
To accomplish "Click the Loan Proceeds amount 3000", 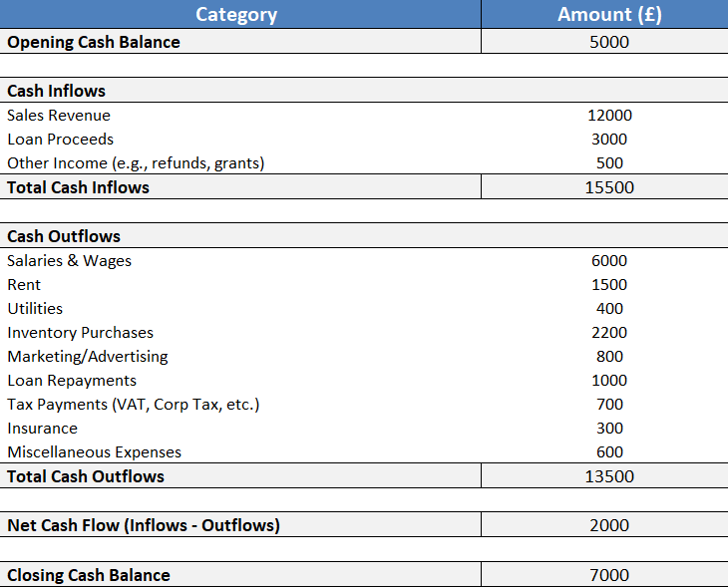I will 609,140.
